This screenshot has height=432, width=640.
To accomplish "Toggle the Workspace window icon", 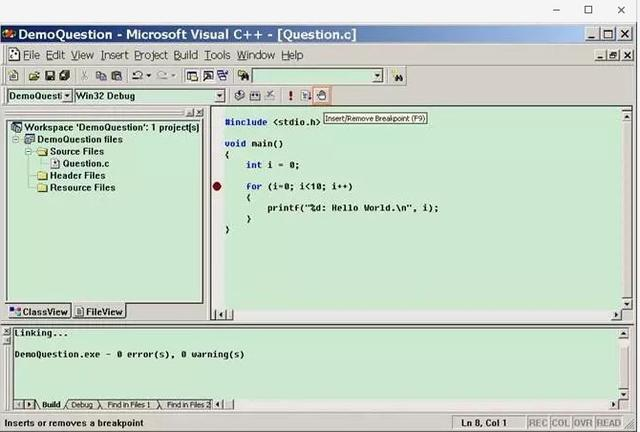I will pyautogui.click(x=192, y=76).
